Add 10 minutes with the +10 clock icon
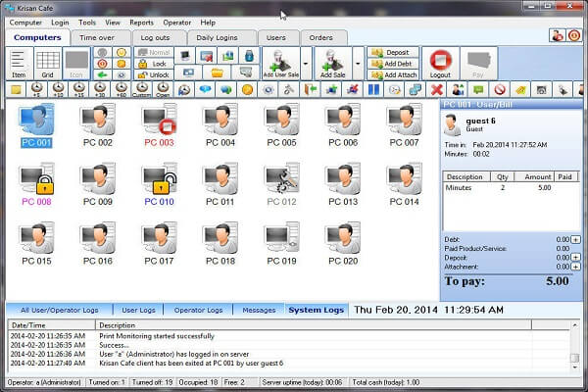This screenshot has height=392, width=588. [x=58, y=90]
